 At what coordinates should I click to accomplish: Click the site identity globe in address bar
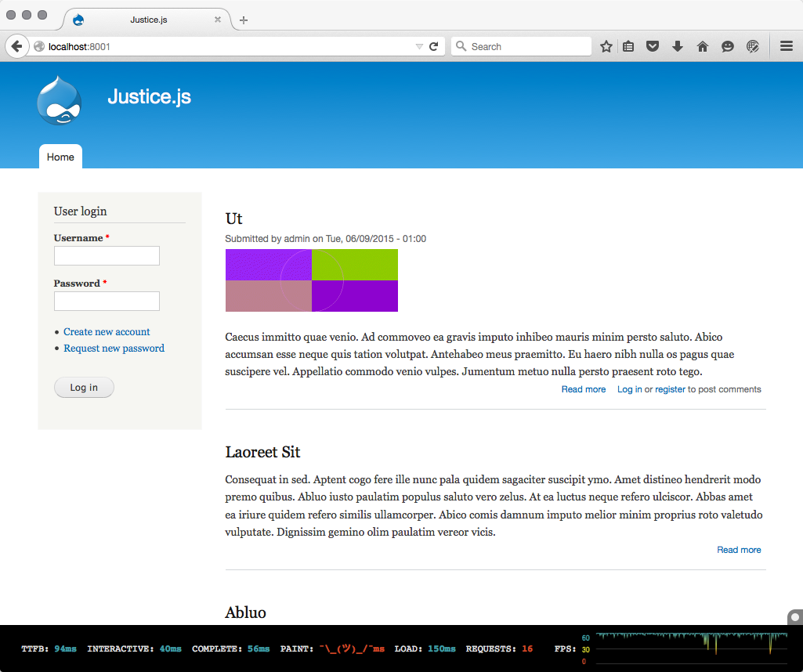tap(39, 46)
